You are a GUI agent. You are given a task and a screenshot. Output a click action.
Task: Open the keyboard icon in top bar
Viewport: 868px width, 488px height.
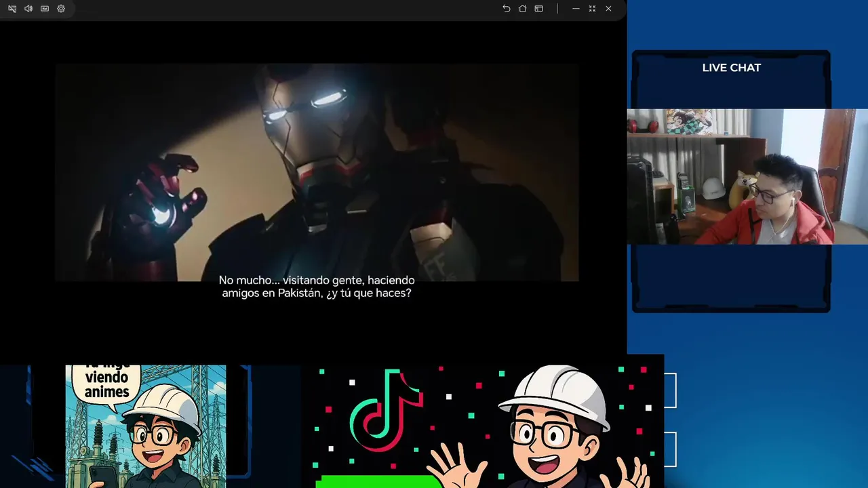click(45, 9)
